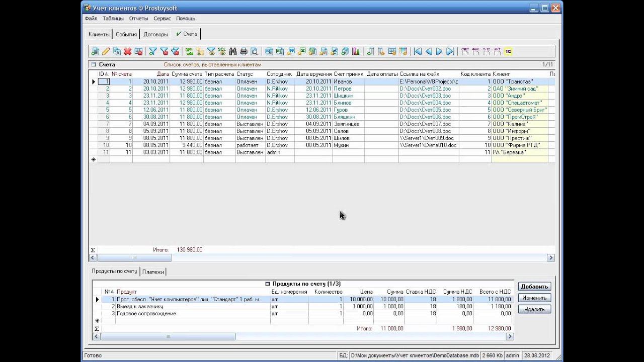Viewport: 644px width, 362px height.
Task: Open the SQL query icon
Action: [x=222, y=51]
